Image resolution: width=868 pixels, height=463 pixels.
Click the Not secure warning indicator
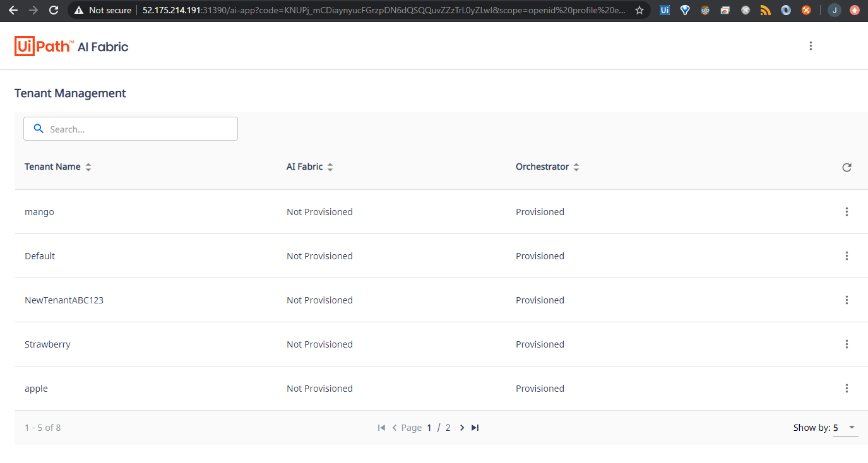click(103, 10)
